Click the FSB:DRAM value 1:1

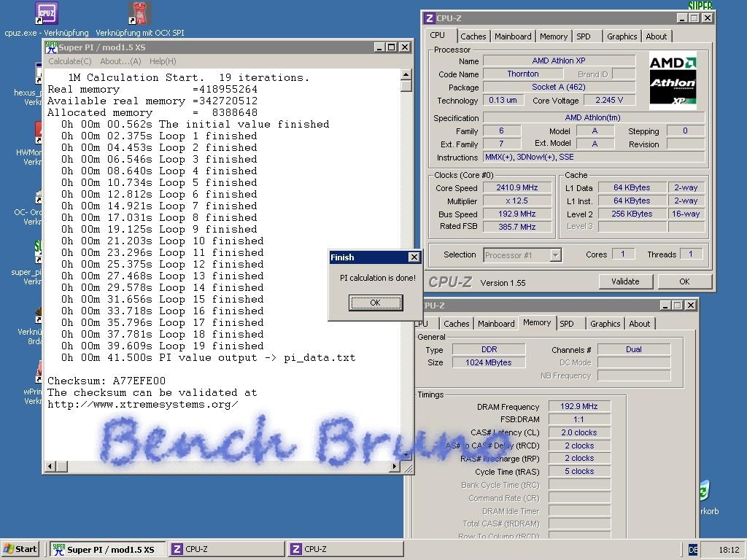pyautogui.click(x=578, y=419)
